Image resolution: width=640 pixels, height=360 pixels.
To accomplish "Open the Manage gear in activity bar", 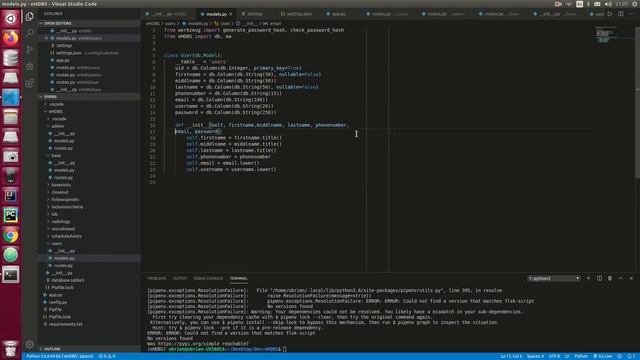I will 29,344.
